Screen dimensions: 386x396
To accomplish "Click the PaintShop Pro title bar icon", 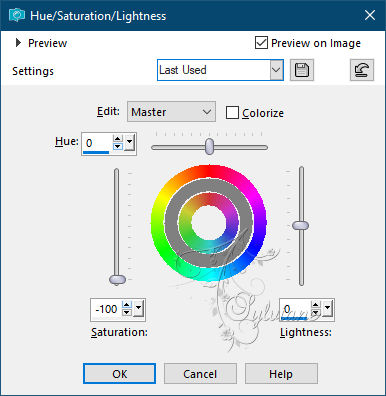I will coord(17,15).
